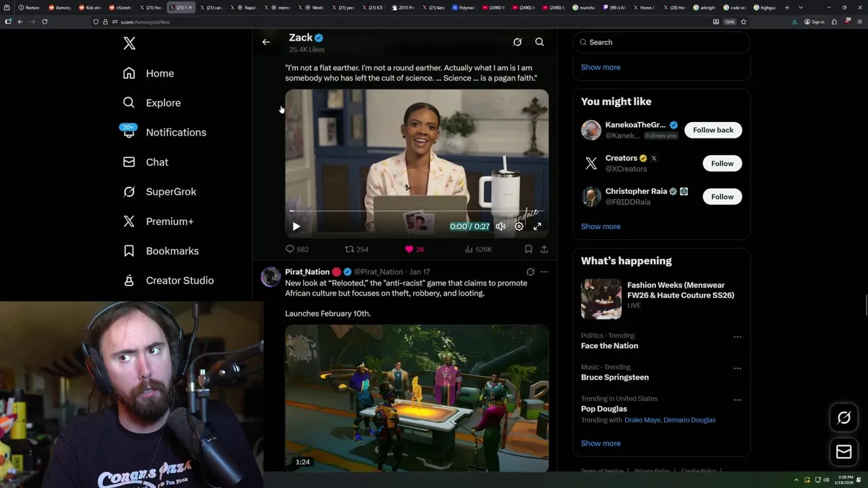868x488 pixels.
Task: Show more under What's happening
Action: (600, 443)
